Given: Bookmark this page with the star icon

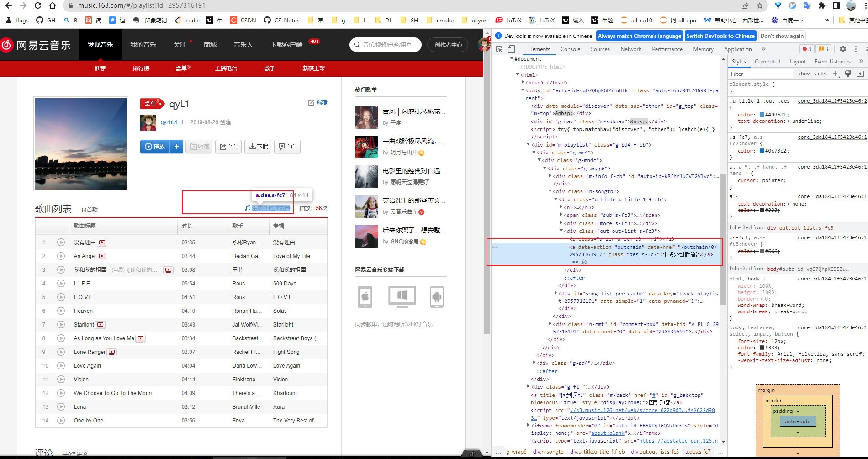Looking at the screenshot, I should [760, 5].
